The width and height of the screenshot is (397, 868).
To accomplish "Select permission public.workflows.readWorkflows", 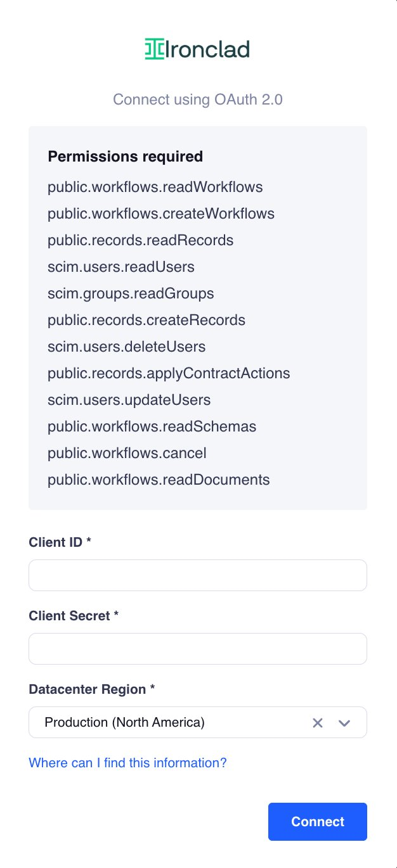I will [155, 187].
